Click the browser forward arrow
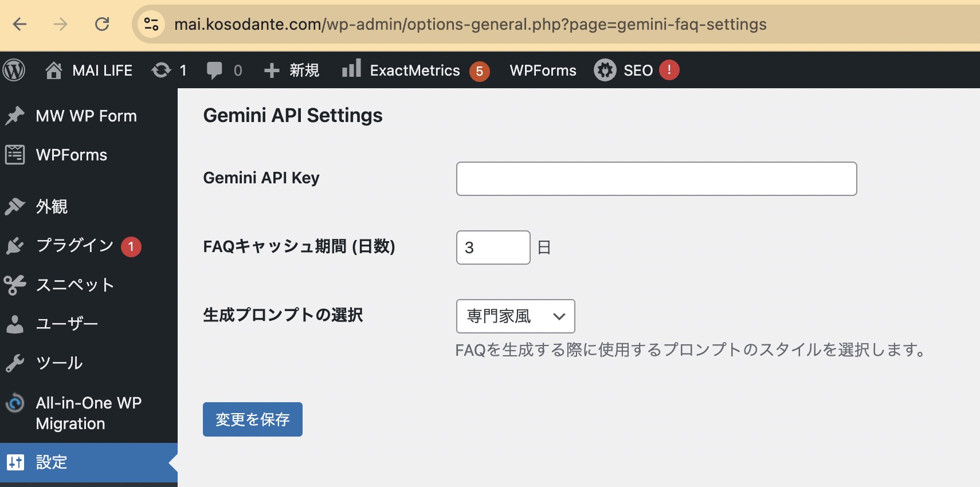Viewport: 980px width, 487px height. 61,24
